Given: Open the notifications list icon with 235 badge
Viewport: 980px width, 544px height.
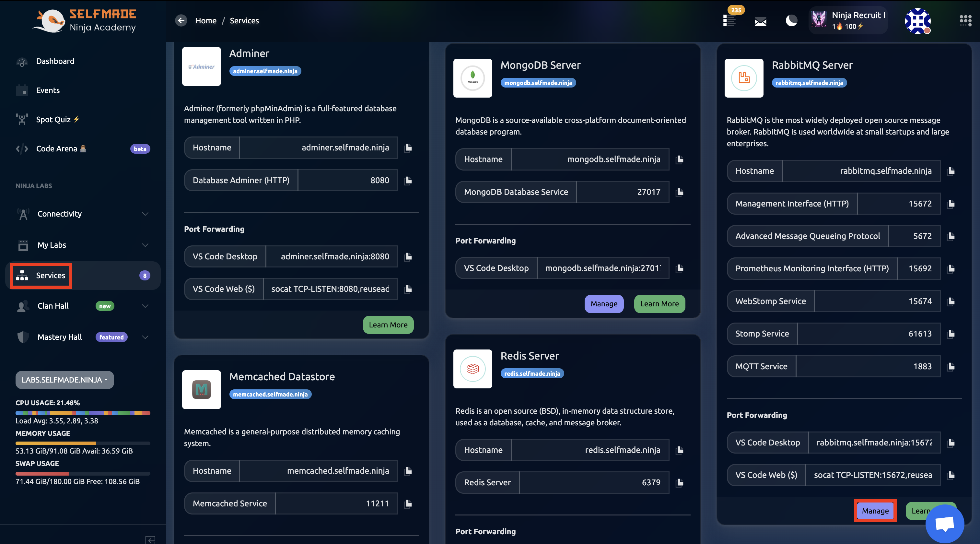Looking at the screenshot, I should point(729,20).
